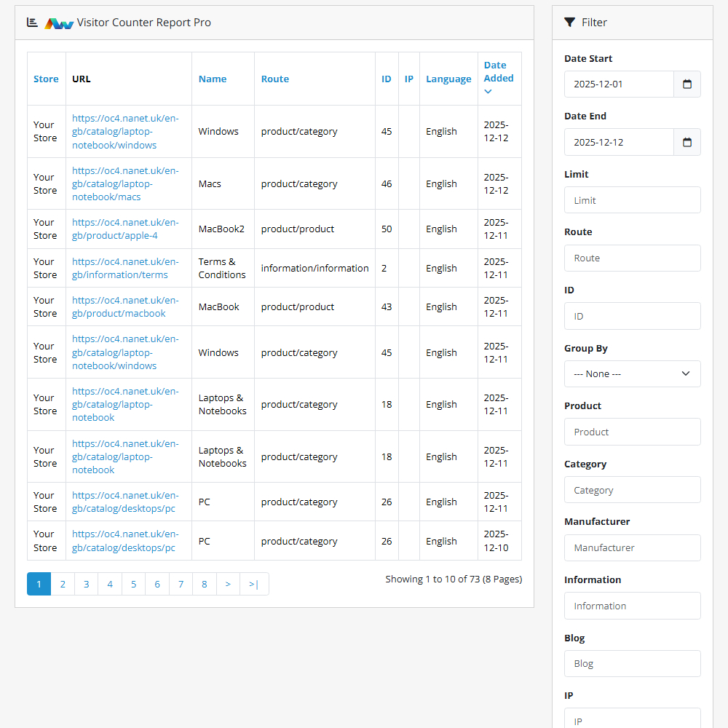728x728 pixels.
Task: Click the IP filter input at the bottom
Action: pos(632,720)
